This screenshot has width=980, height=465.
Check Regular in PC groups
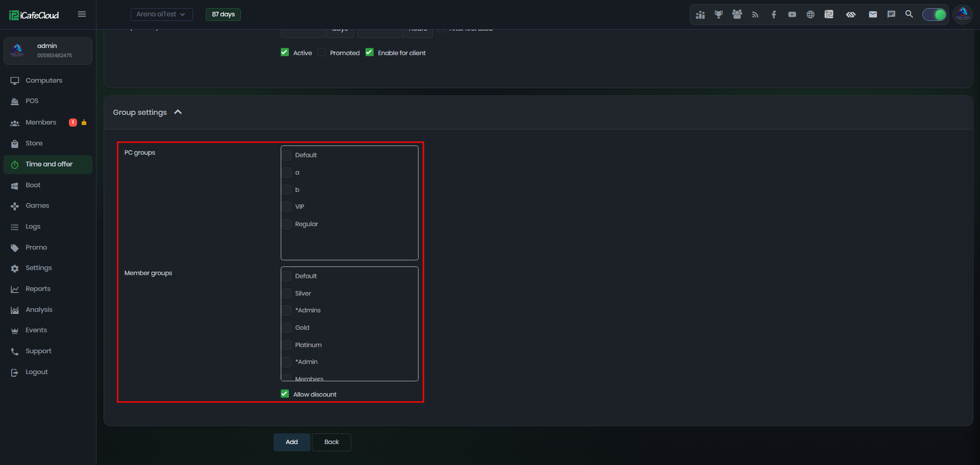coord(287,224)
